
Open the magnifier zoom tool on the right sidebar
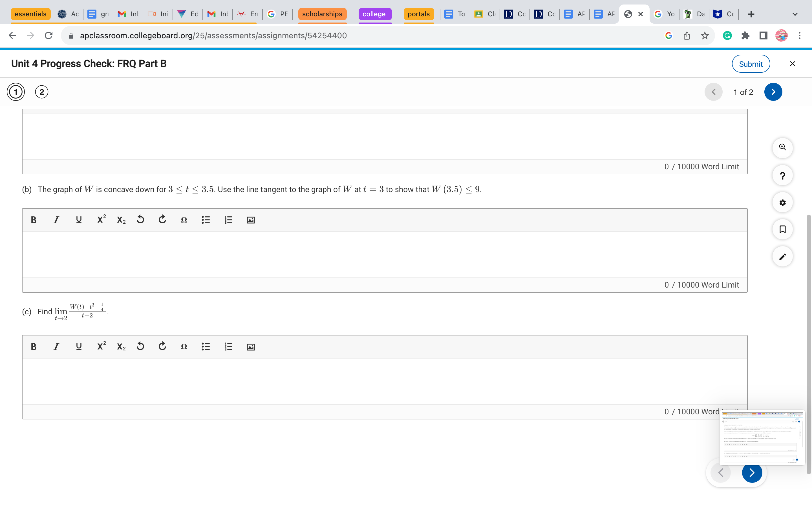pos(783,148)
